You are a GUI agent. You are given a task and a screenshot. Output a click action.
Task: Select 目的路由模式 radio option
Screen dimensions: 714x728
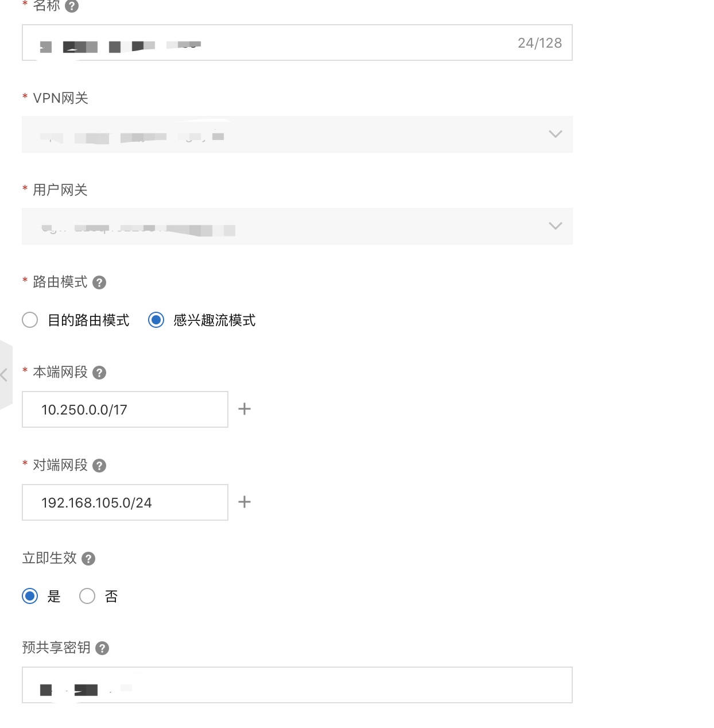tap(30, 320)
